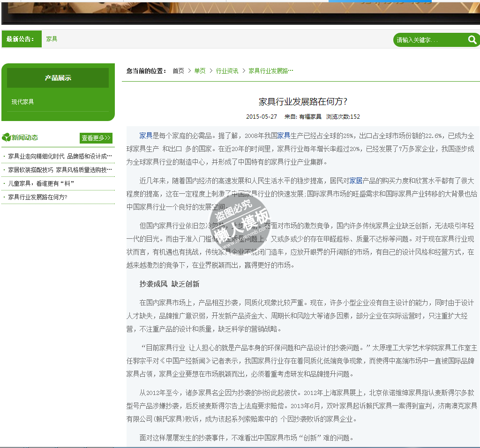Open news item 家居软装搭配技巧

(60, 170)
